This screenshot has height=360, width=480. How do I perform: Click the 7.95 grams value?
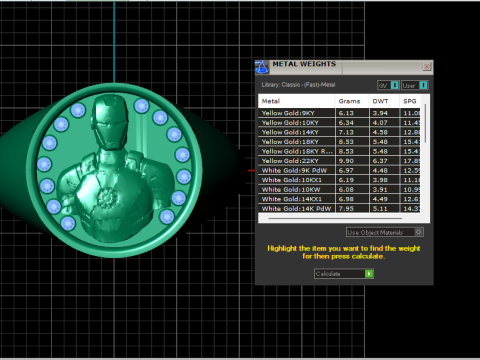point(346,209)
